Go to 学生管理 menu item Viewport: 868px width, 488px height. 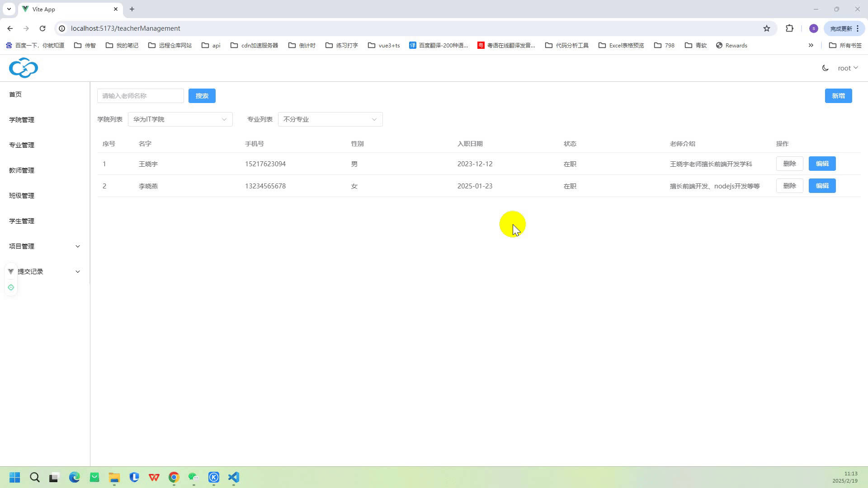[22, 221]
